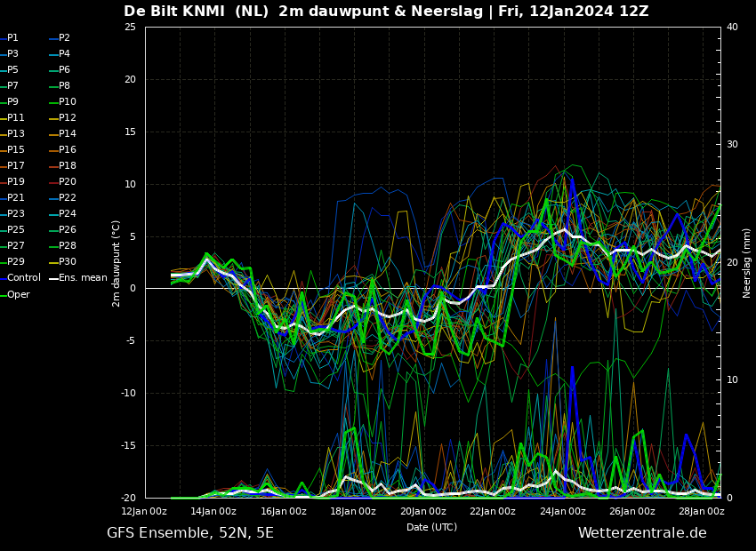Select the 15 dauwpunt axis tick
The width and height of the screenshot is (756, 551).
130,132
